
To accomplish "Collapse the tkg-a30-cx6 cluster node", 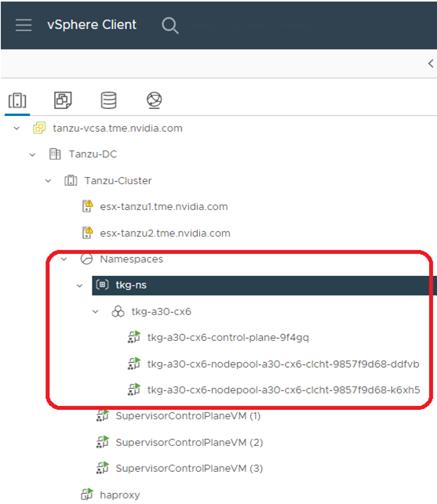I will click(95, 311).
